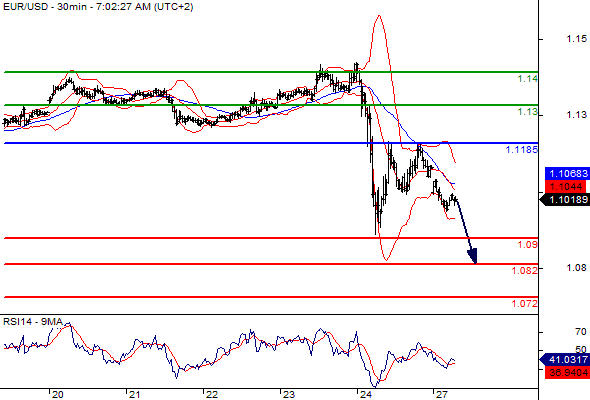Viewport: 590px width, 400px height.
Task: Click the RSI MA value tag "36.9404"
Action: [567, 373]
